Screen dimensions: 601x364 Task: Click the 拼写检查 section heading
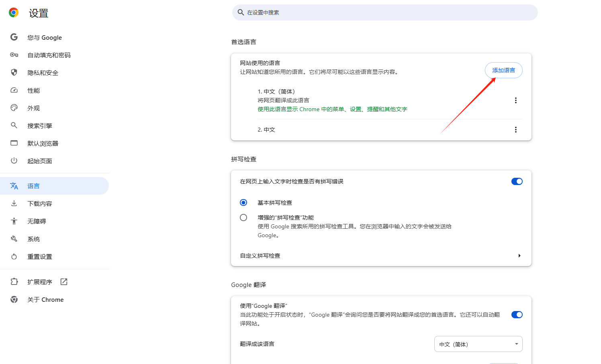243,159
